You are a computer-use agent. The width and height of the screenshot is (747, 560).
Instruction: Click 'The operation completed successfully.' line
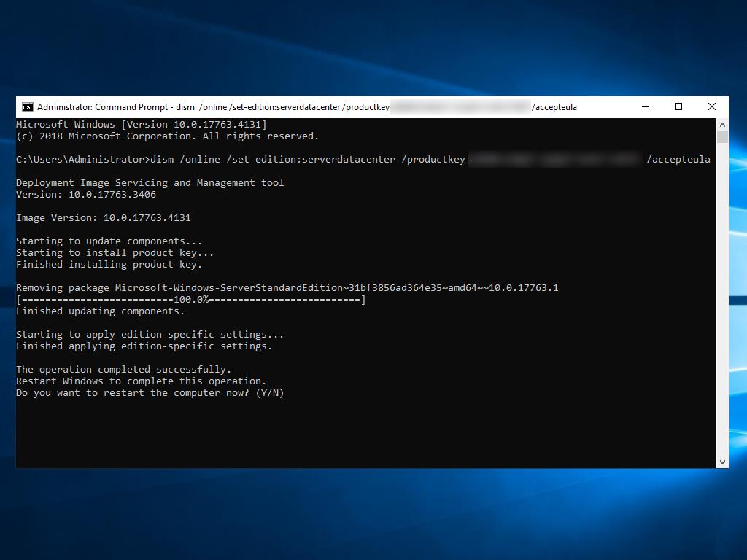click(x=124, y=370)
